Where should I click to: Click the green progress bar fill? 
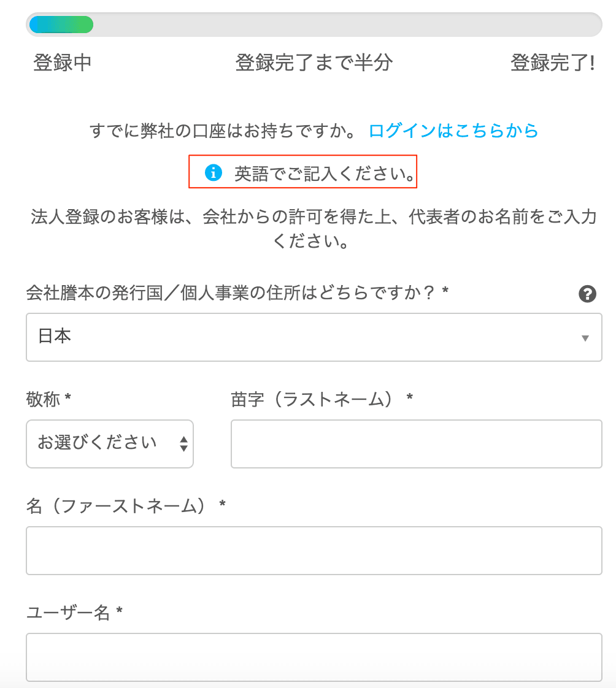[x=61, y=25]
